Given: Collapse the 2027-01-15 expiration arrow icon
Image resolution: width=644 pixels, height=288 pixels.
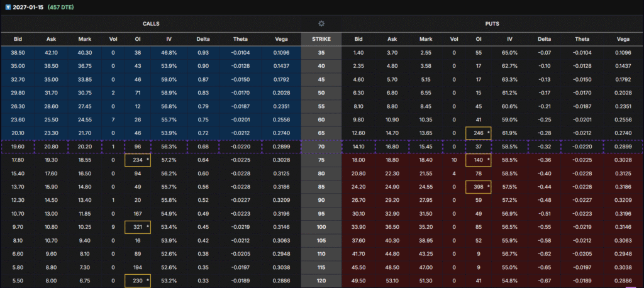Looking at the screenshot, I should coord(6,6).
